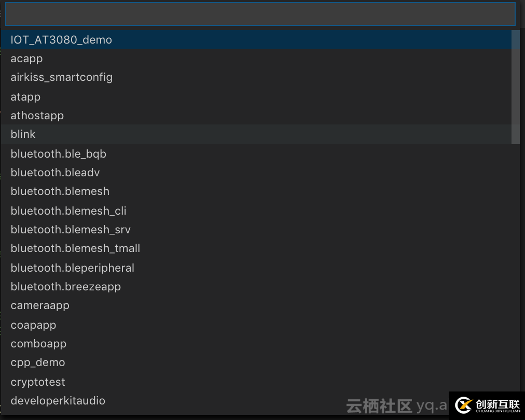Select the blink sample project

(x=23, y=134)
